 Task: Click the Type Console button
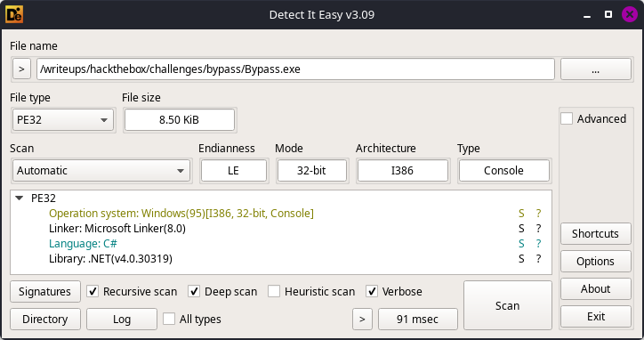504,171
